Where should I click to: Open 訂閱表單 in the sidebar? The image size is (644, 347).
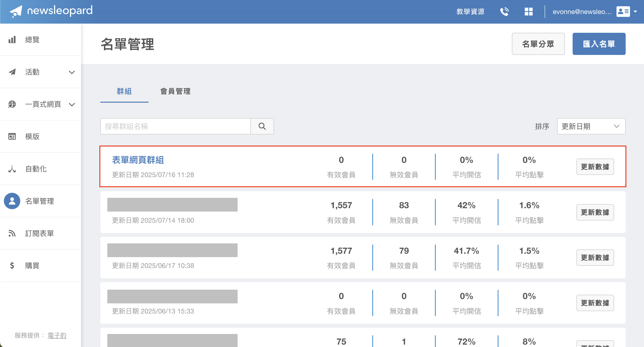[x=40, y=233]
